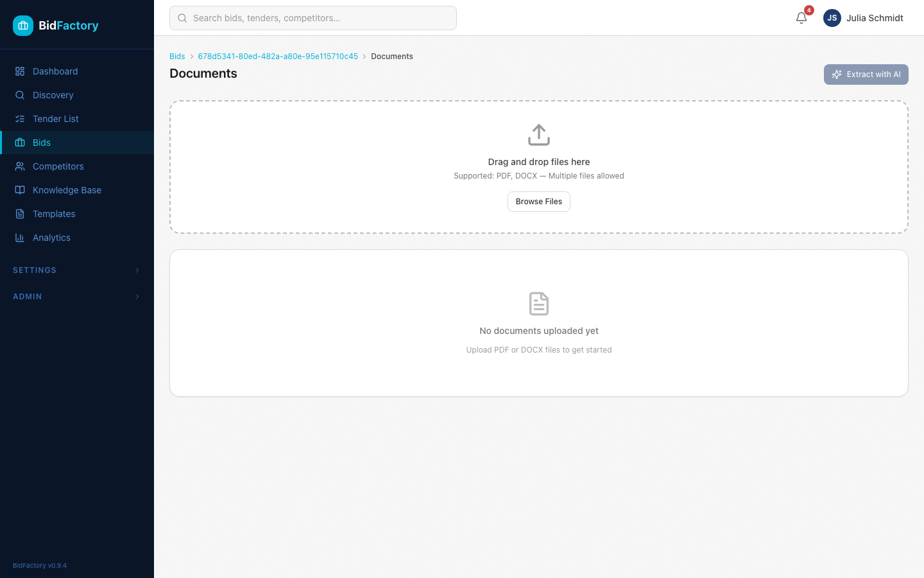This screenshot has height=578, width=924.
Task: Click the empty document icon placeholder
Action: coord(539,304)
